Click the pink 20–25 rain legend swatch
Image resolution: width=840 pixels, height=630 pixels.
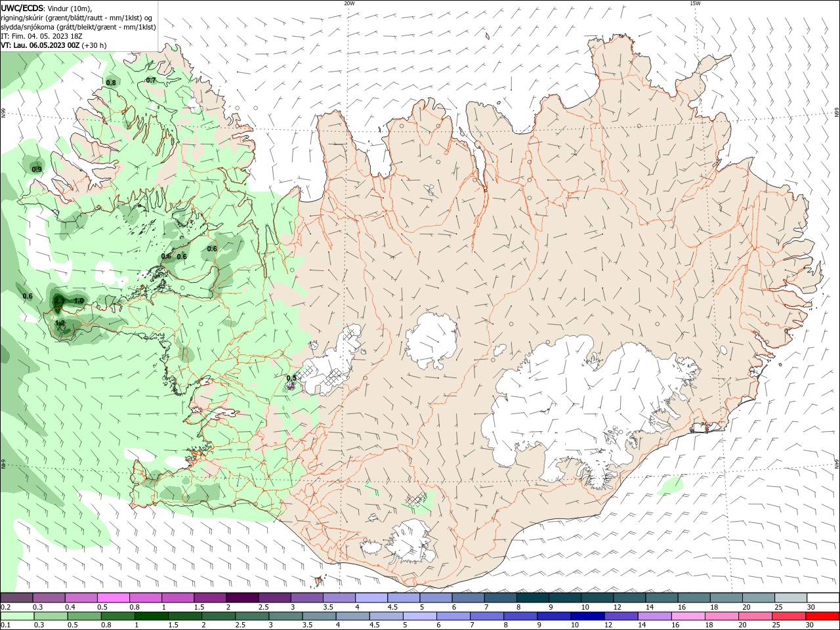(755, 616)
